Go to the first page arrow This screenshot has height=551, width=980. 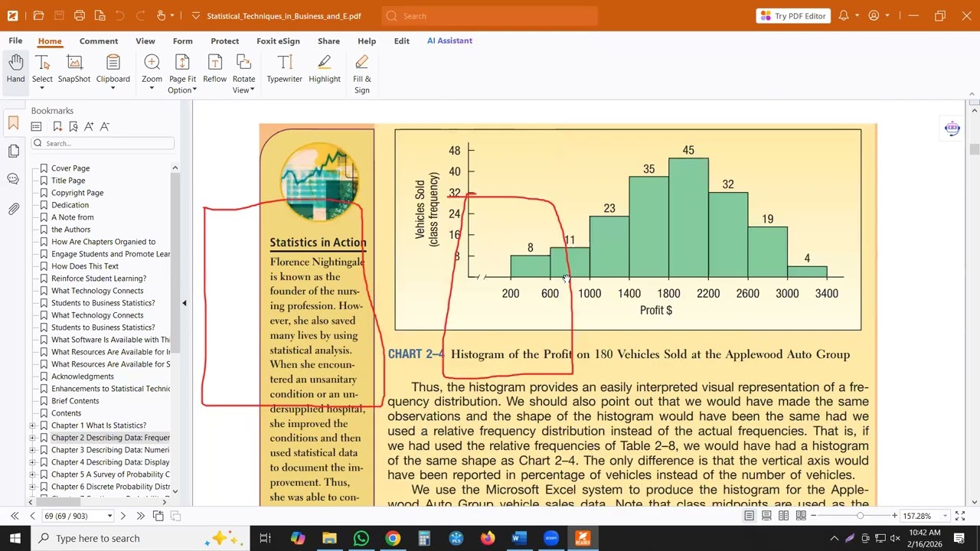click(x=15, y=516)
